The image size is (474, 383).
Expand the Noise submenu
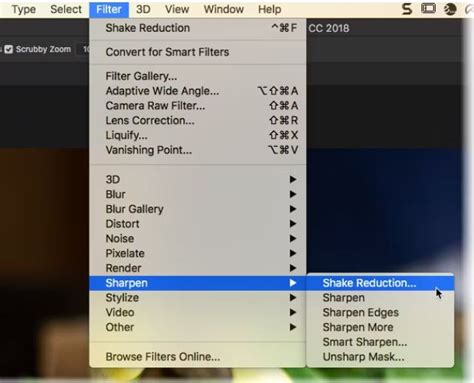click(x=198, y=238)
